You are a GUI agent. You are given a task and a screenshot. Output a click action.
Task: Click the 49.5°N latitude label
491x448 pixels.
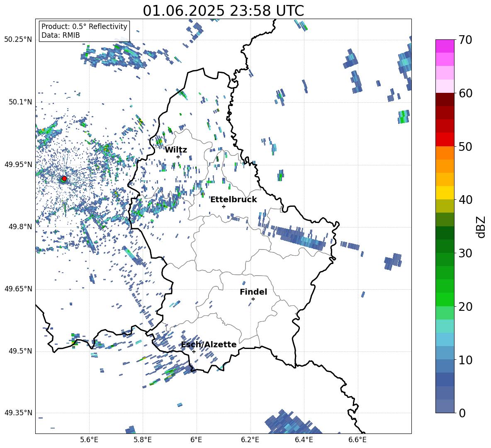(20, 351)
